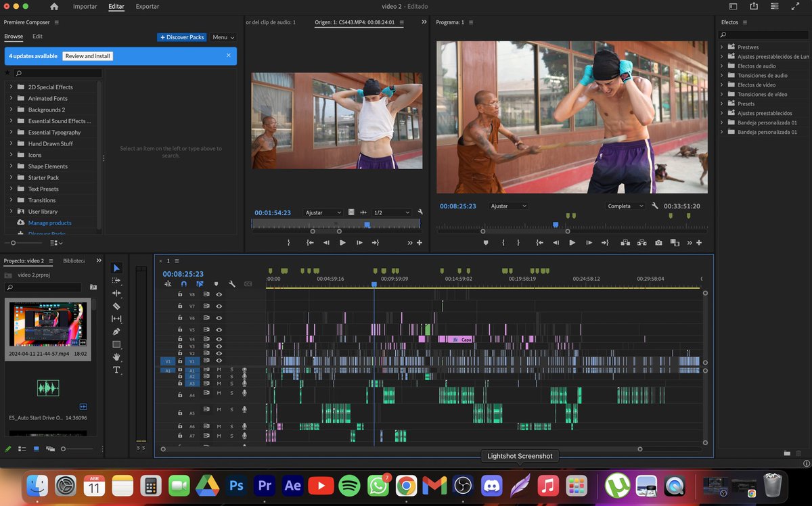Screen dimensions: 812x506
Task: Open the share icon at top right
Action: click(x=753, y=6)
